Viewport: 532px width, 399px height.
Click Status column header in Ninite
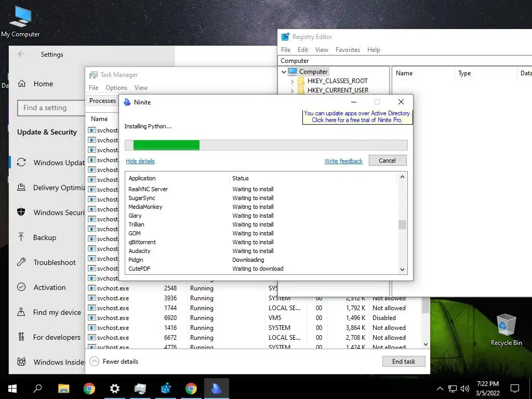coord(313,179)
